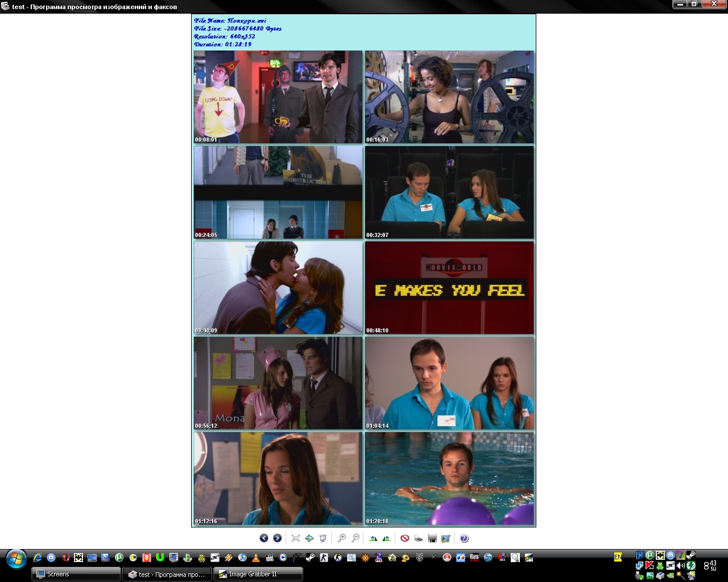The width and height of the screenshot is (728, 582).
Task: Open Media Player Classic from quick launch
Action: 270,558
